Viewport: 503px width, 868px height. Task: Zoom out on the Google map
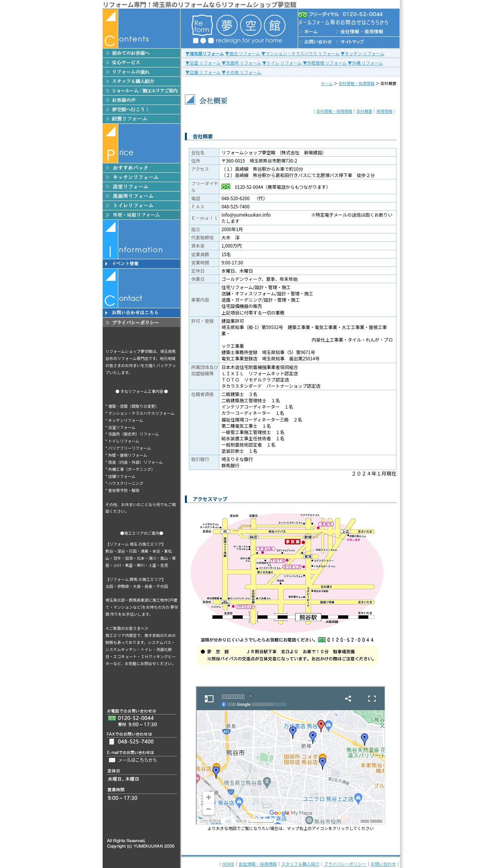click(208, 809)
